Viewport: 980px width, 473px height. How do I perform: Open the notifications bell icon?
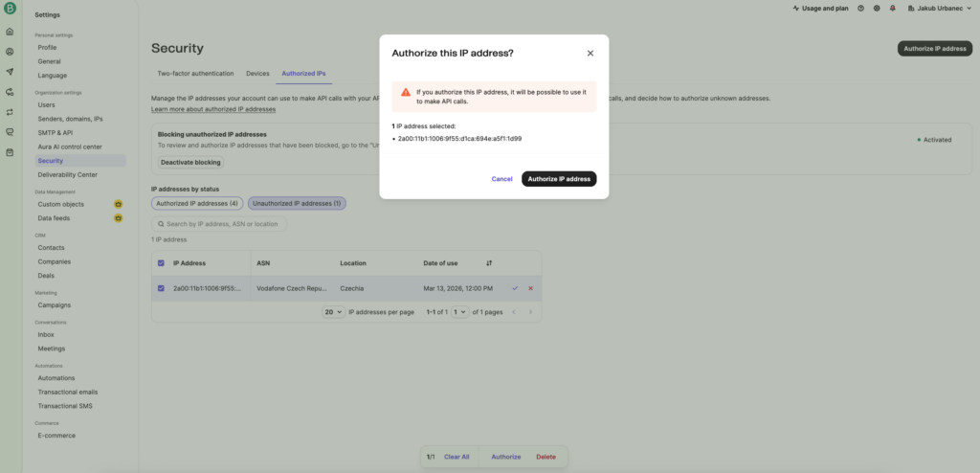[893, 8]
